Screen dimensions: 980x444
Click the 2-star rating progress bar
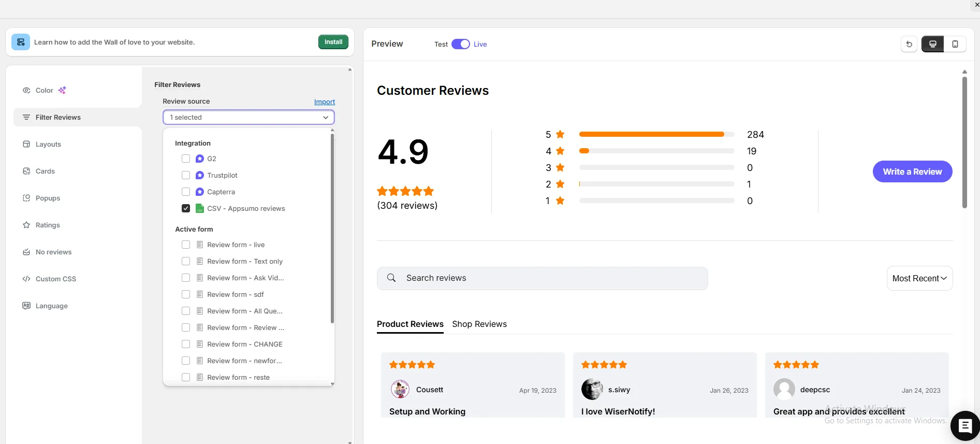[656, 184]
